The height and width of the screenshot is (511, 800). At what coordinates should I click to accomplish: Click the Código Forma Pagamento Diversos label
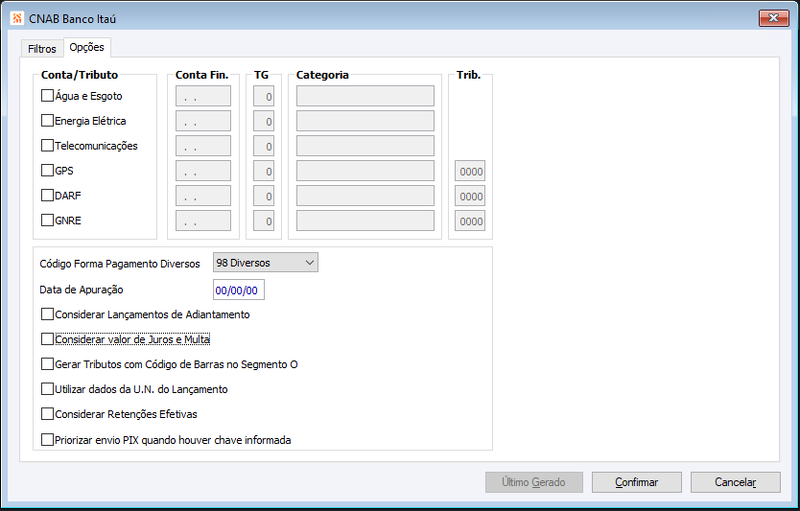pyautogui.click(x=120, y=264)
